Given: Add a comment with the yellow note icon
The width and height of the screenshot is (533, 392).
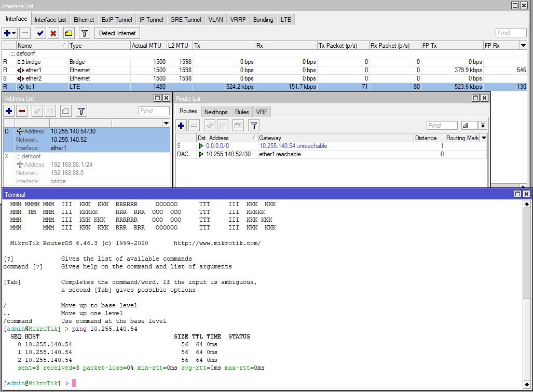Looking at the screenshot, I should 69,33.
